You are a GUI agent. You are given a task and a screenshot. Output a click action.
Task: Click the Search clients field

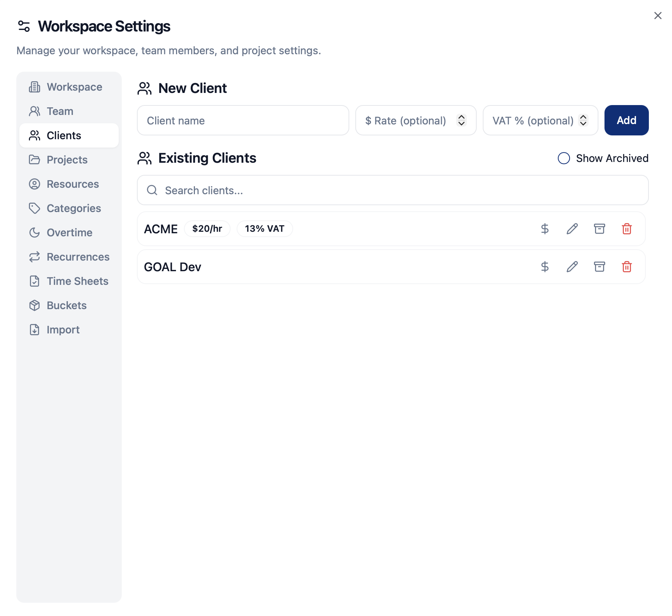(393, 190)
